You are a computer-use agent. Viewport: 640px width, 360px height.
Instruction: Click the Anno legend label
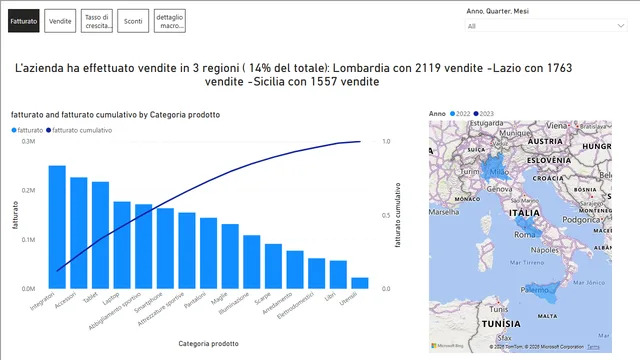437,113
